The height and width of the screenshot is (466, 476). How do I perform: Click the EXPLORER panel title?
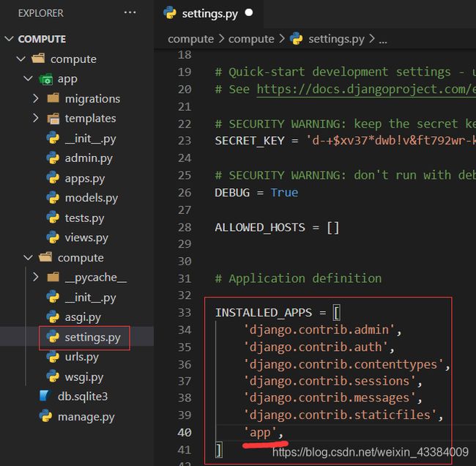click(41, 13)
